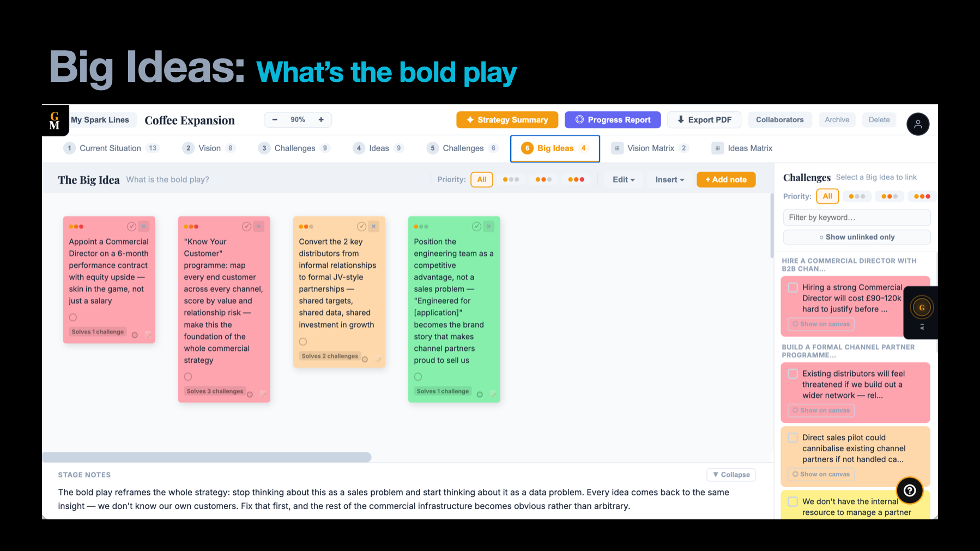This screenshot has width=980, height=551.
Task: Open stage 5 Challenges tab
Action: [463, 148]
